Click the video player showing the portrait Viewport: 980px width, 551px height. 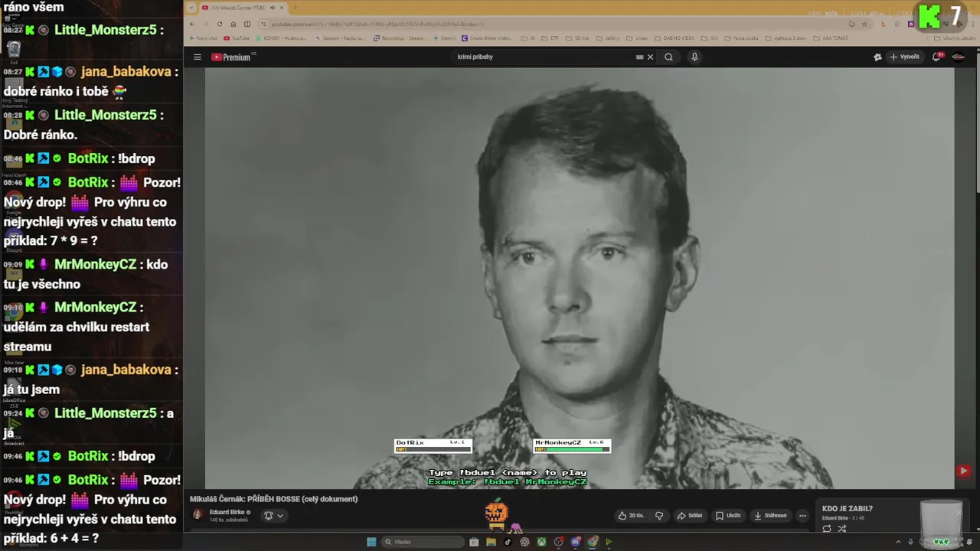click(x=580, y=278)
